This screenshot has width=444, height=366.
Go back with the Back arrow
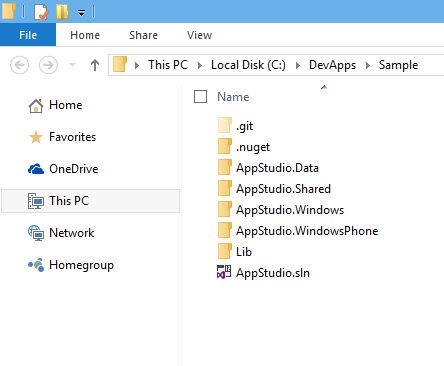tap(20, 65)
